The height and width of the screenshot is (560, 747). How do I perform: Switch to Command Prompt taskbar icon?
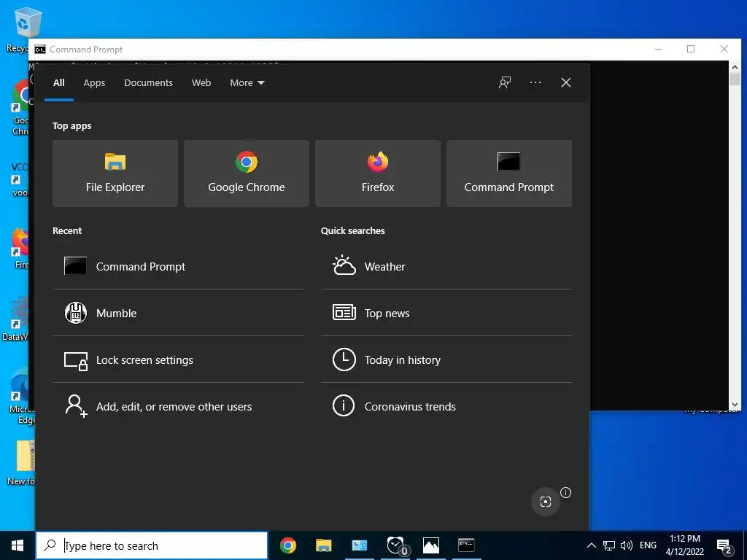click(466, 545)
